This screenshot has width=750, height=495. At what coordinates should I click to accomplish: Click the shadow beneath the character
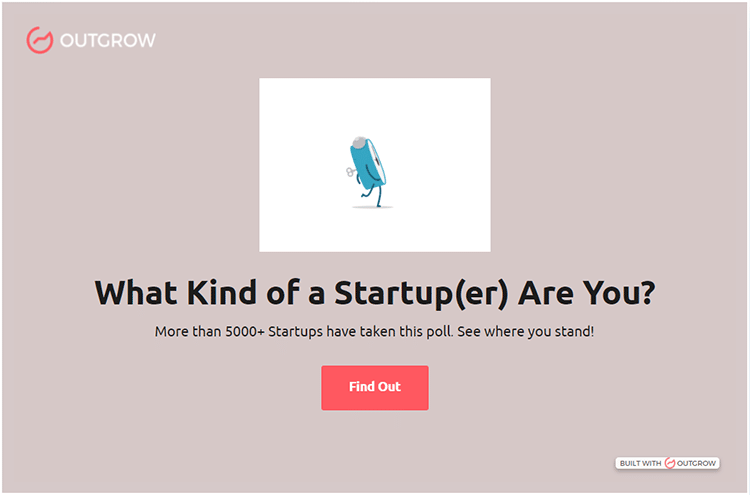click(372, 207)
